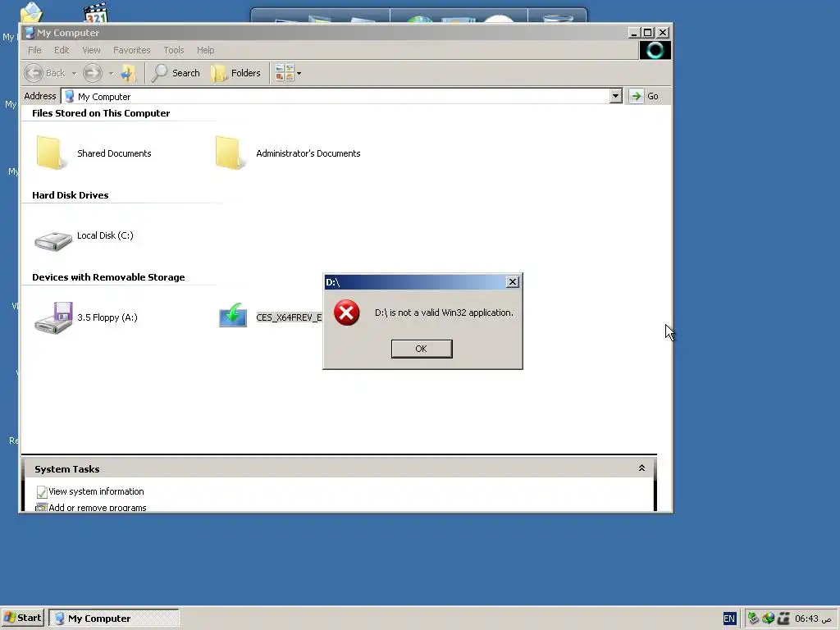840x630 pixels.
Task: Click the error dialog message text
Action: 444,313
